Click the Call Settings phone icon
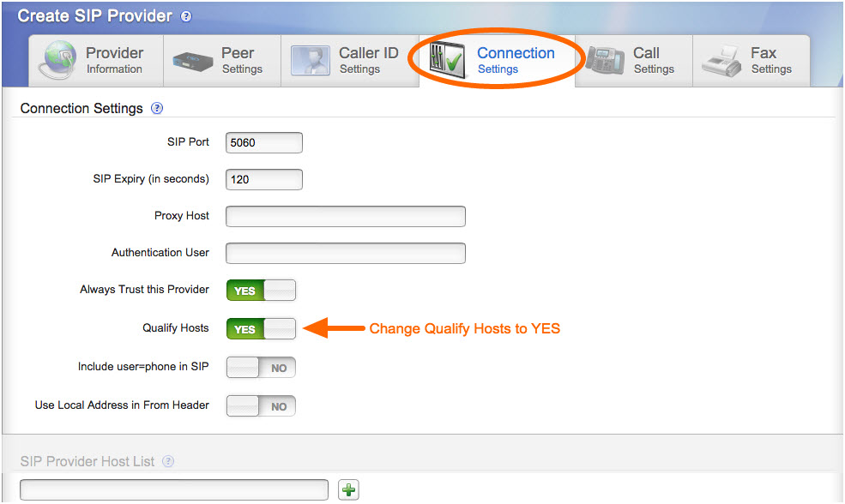The image size is (845, 504). pos(607,60)
